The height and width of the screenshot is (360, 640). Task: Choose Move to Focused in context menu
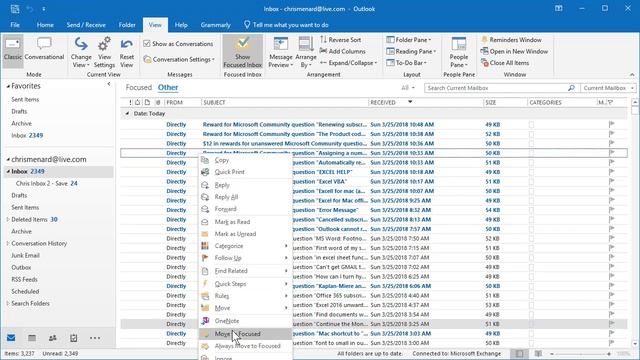[x=245, y=334]
